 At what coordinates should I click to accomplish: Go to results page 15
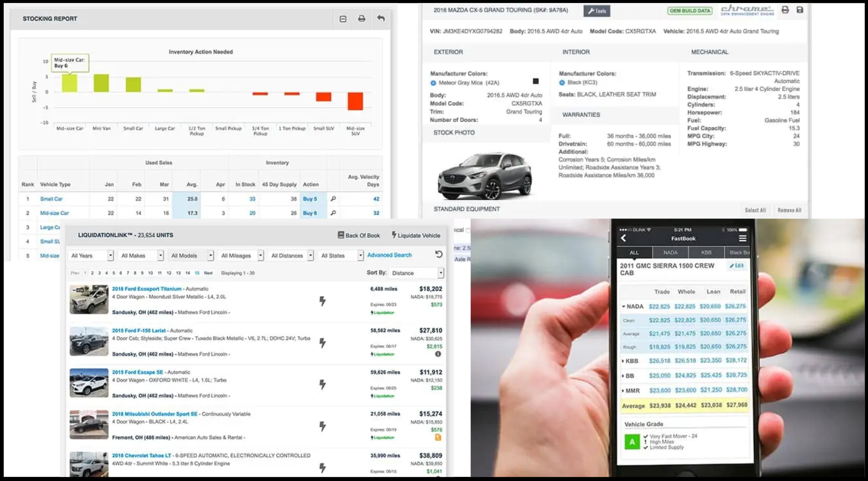coord(197,273)
